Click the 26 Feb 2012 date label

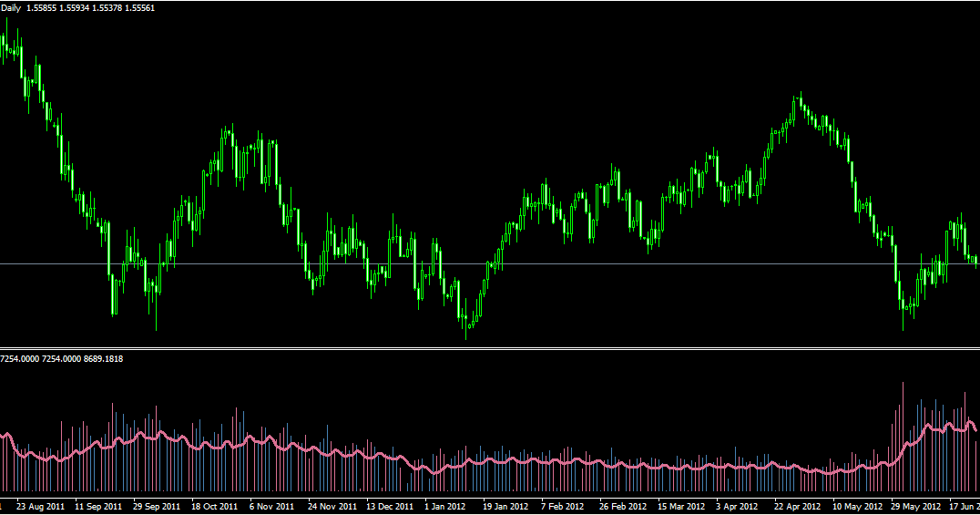coord(622,506)
